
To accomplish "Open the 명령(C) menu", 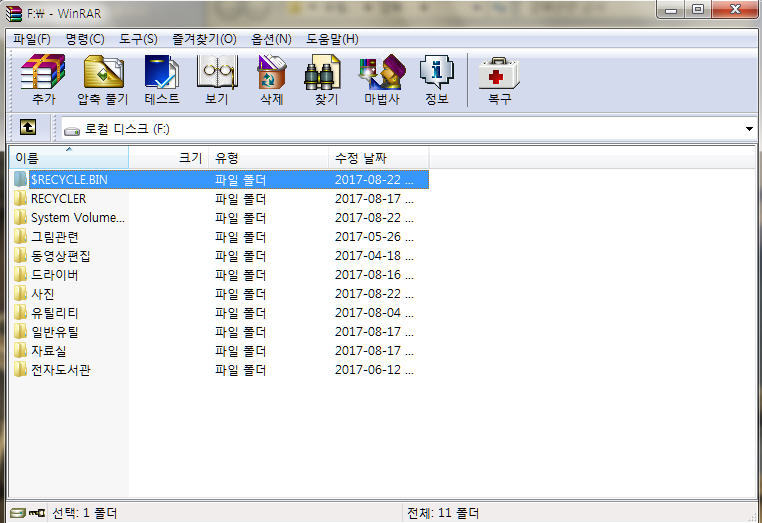I will (85, 39).
